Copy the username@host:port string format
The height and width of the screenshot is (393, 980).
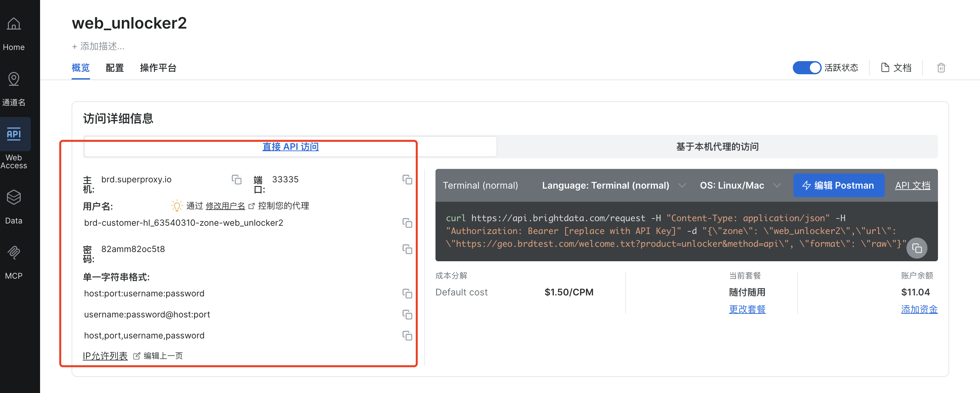click(407, 314)
